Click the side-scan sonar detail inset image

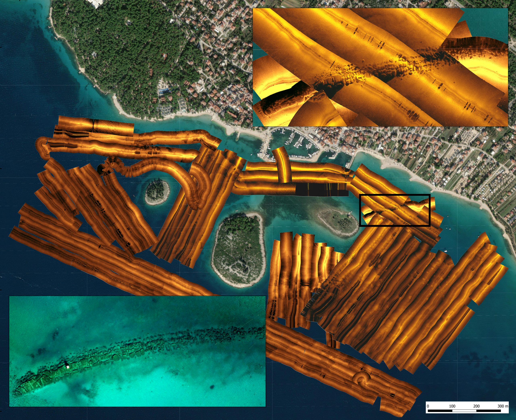(380, 67)
